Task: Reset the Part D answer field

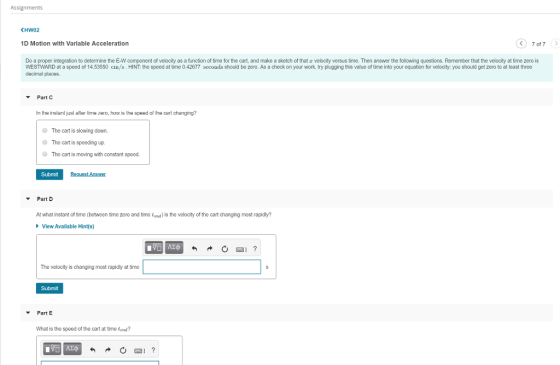Action: (x=225, y=249)
